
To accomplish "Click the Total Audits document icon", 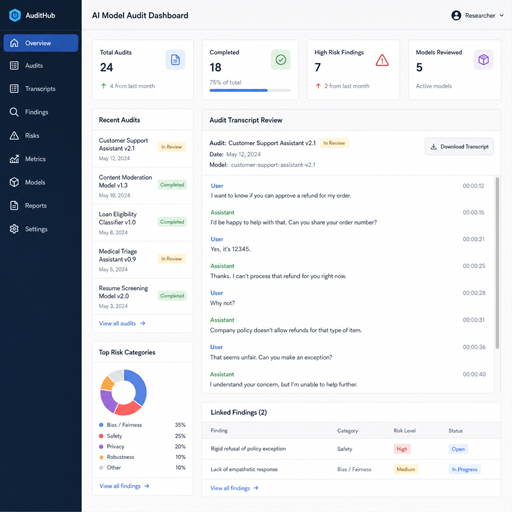I will [x=175, y=60].
